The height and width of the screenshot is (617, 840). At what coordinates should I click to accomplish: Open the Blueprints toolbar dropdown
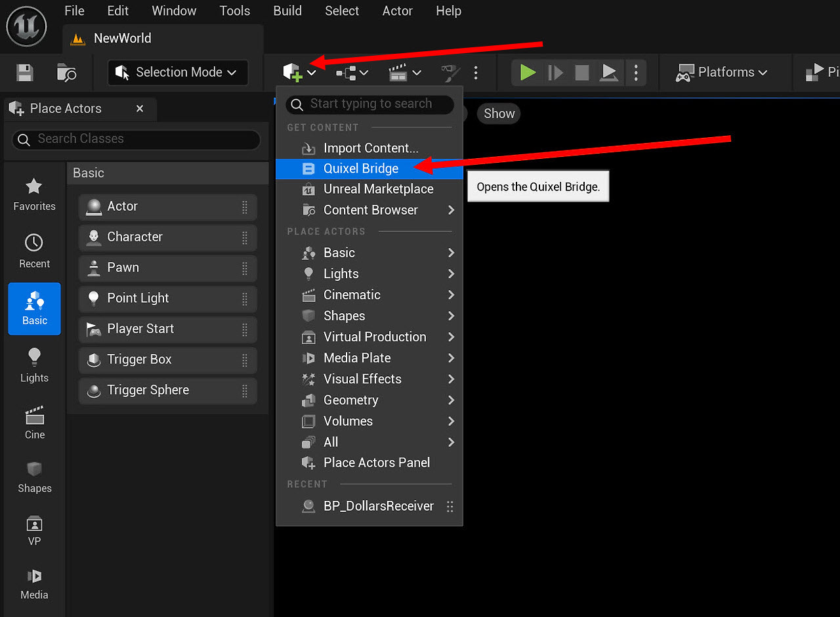tap(352, 72)
